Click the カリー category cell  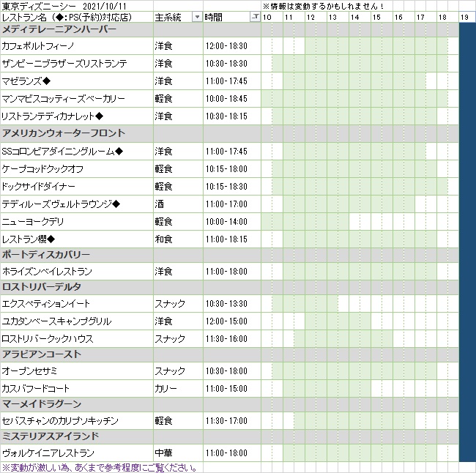click(x=178, y=389)
